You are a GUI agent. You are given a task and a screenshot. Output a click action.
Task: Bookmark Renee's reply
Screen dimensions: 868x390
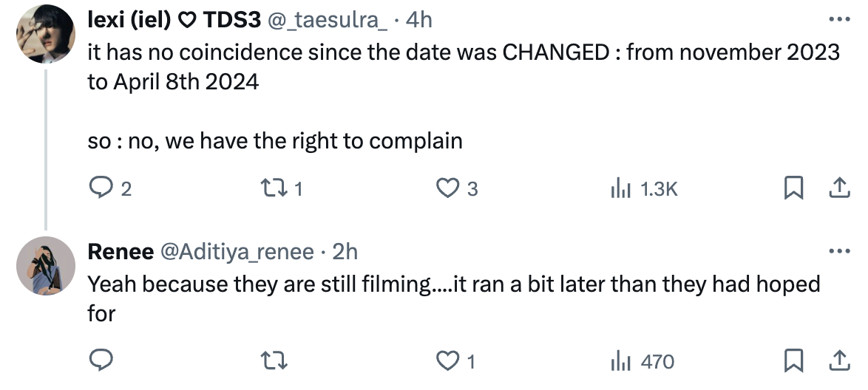pos(793,361)
